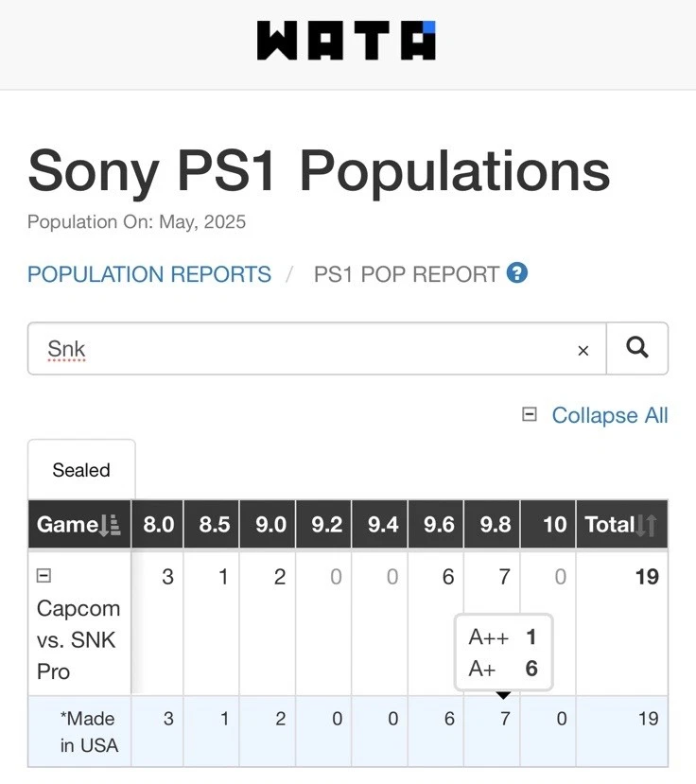Click the blue help question mark icon
Viewport: 696px width, 784px height.
coord(517,273)
